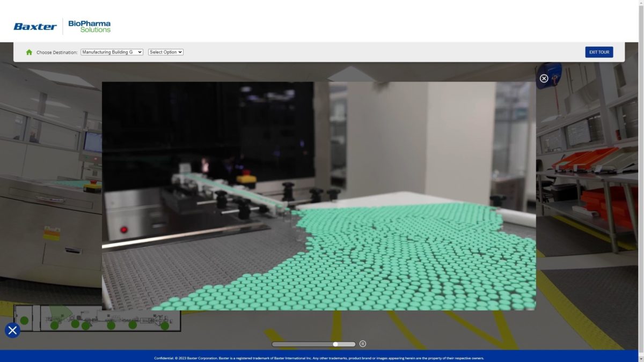Hide the floor plan with the blue X button
The height and width of the screenshot is (362, 644).
(x=11, y=330)
